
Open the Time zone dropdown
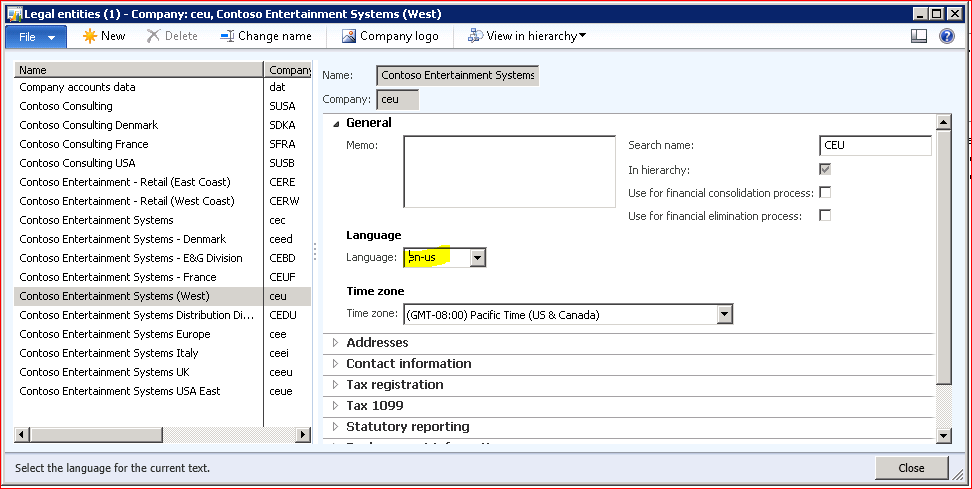724,315
